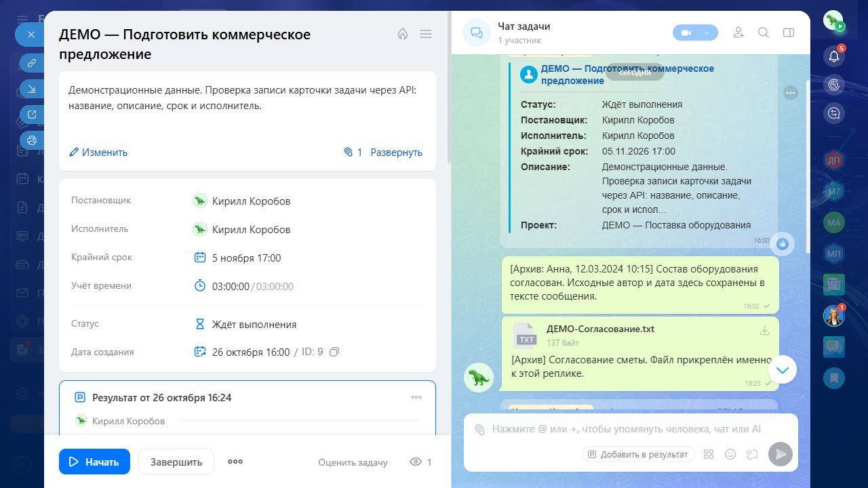Viewport: 868px width, 488px height.
Task: Open the hamburger menu beside the task title
Action: pos(426,34)
